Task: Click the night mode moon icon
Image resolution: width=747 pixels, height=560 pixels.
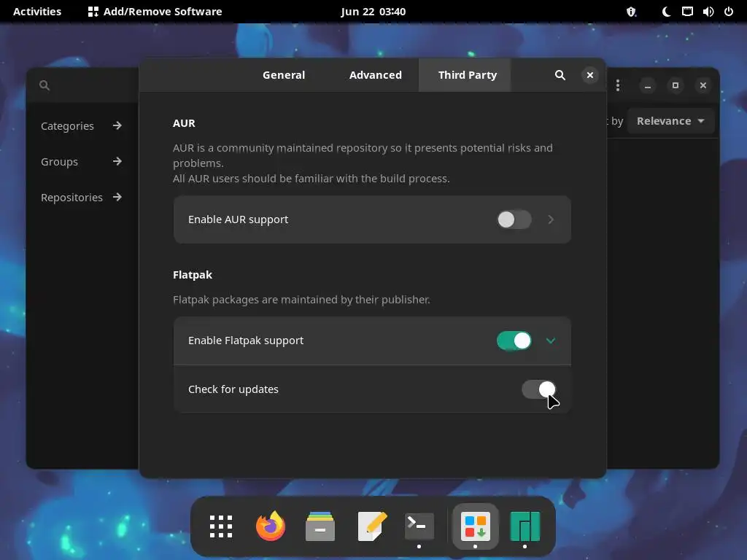Action: (x=667, y=12)
